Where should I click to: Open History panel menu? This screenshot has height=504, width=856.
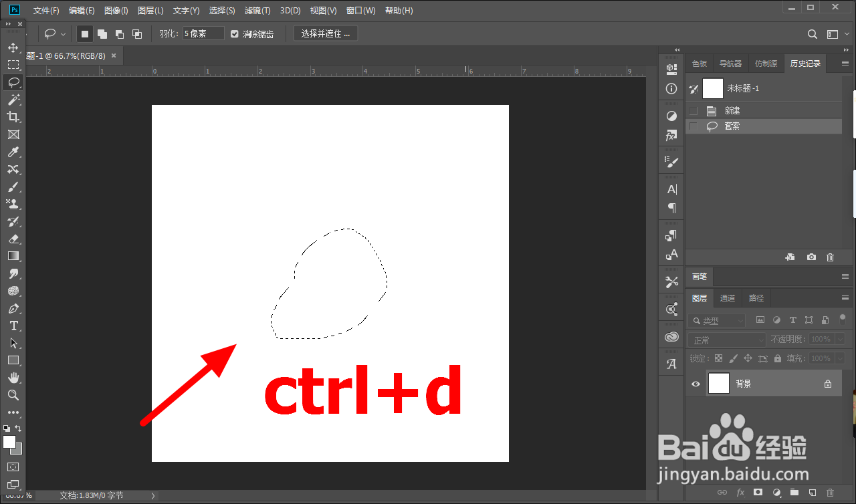[x=844, y=64]
